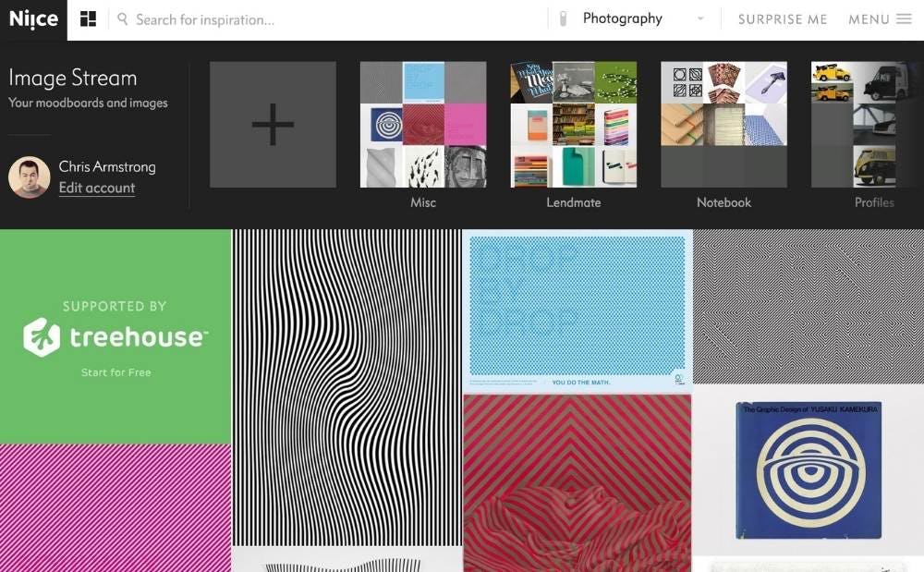Click SURPRISE ME in the top bar
The image size is (924, 572).
pyautogui.click(x=782, y=19)
